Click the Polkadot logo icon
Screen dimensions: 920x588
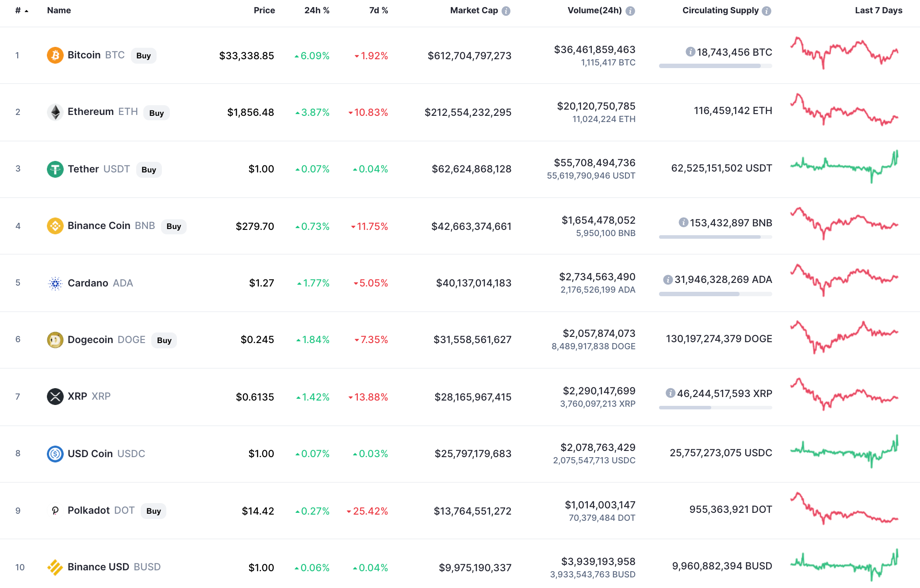click(55, 511)
